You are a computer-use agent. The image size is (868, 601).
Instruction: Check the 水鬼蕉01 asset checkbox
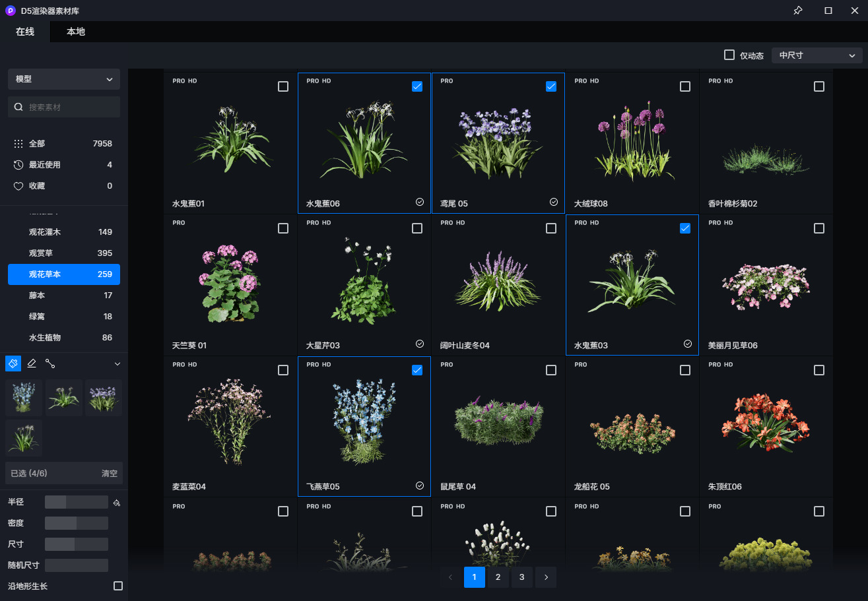[x=283, y=86]
